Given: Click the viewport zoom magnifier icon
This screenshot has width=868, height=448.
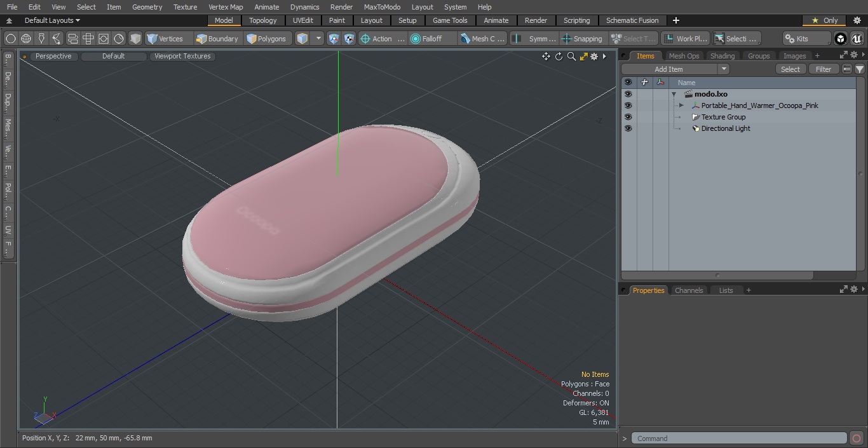Looking at the screenshot, I should [x=571, y=57].
